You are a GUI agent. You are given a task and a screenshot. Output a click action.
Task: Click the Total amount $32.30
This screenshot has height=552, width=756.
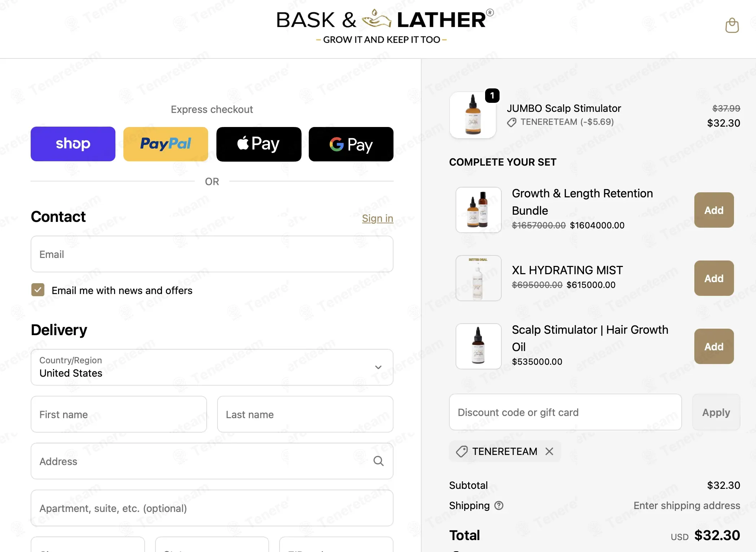point(717,535)
